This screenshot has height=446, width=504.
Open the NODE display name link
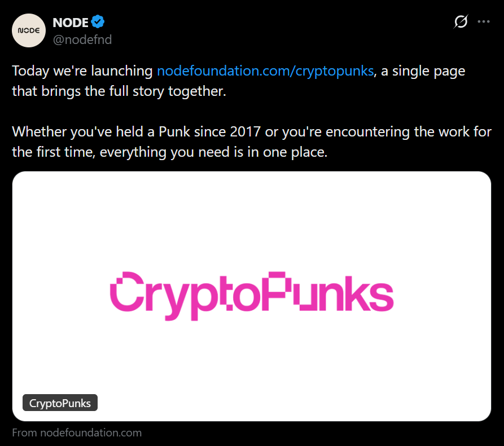point(71,23)
